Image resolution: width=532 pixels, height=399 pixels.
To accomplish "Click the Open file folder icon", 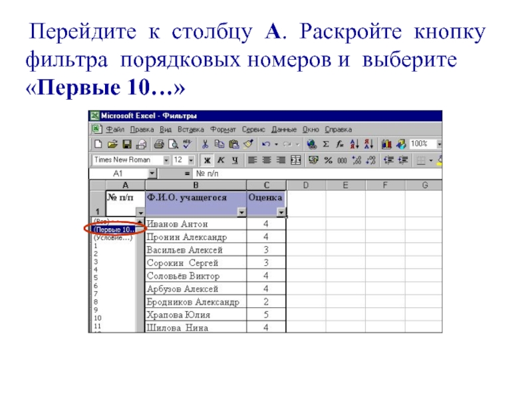I will point(112,144).
